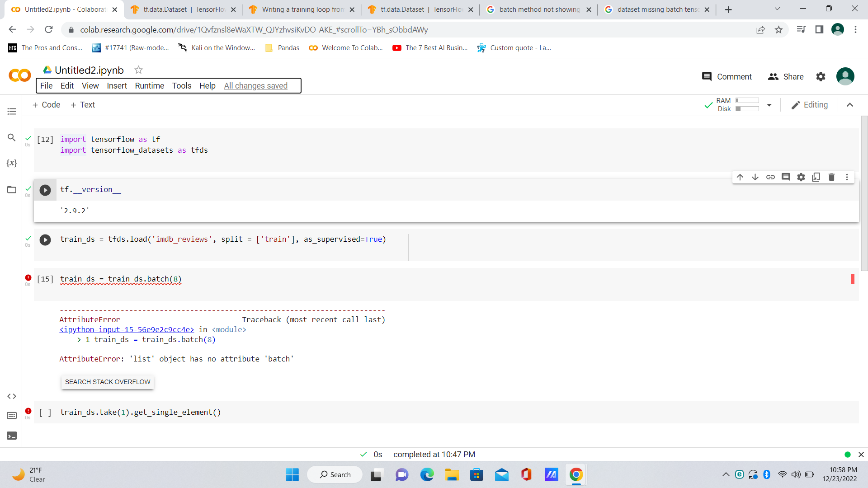This screenshot has height=488, width=868.
Task: Bookmark this page with star icon
Action: [x=778, y=29]
